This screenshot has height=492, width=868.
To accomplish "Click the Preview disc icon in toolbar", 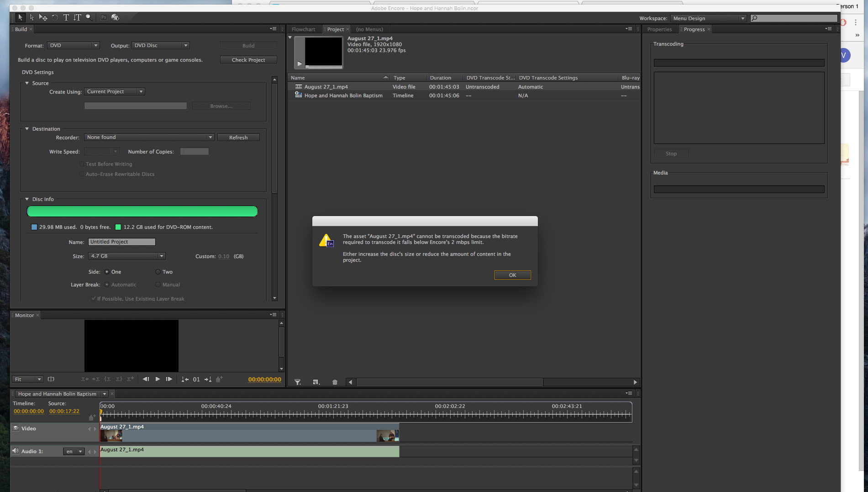I will click(115, 17).
